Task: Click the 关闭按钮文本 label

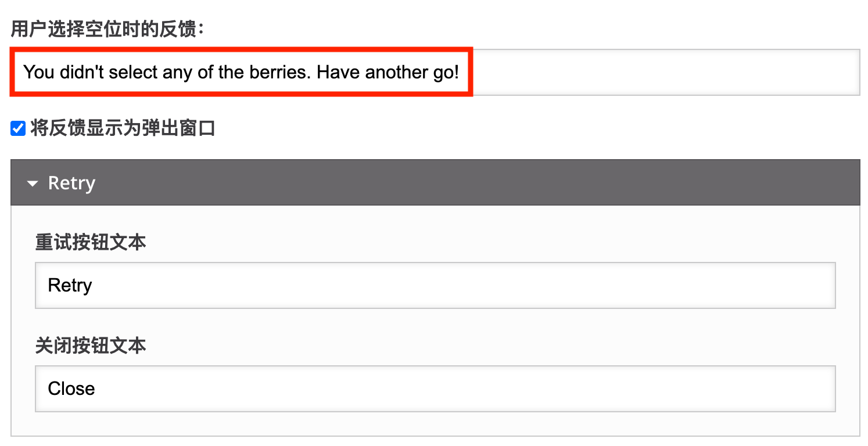Action: [x=91, y=346]
